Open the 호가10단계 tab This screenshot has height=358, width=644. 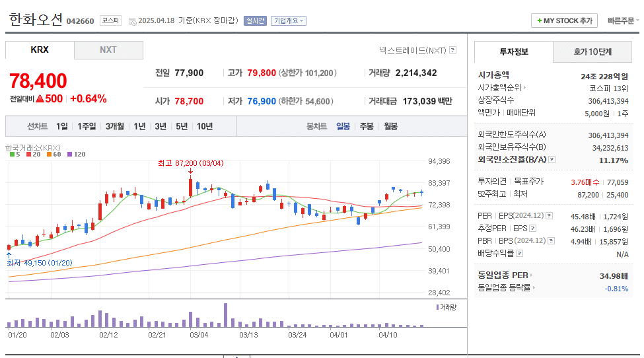click(592, 52)
